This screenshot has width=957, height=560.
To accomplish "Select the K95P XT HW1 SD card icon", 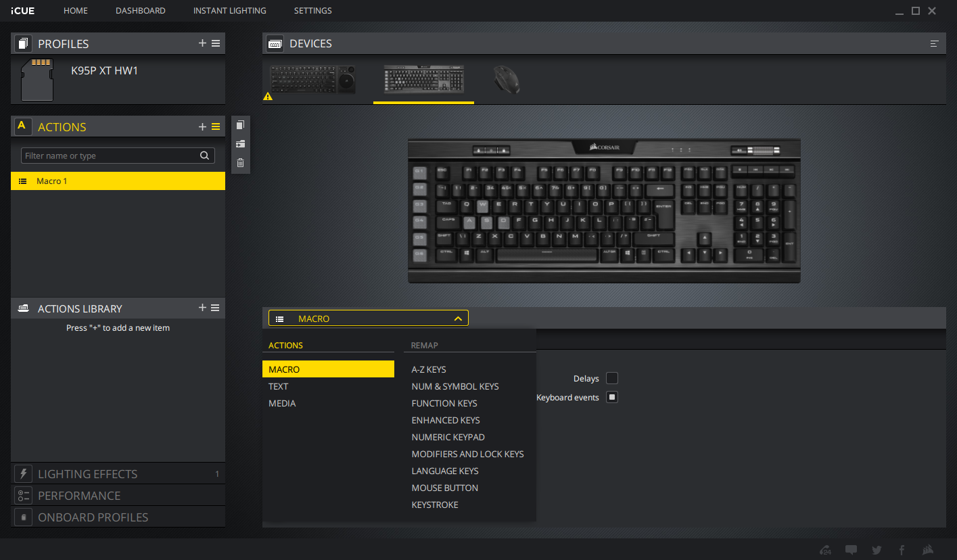I will coord(37,78).
